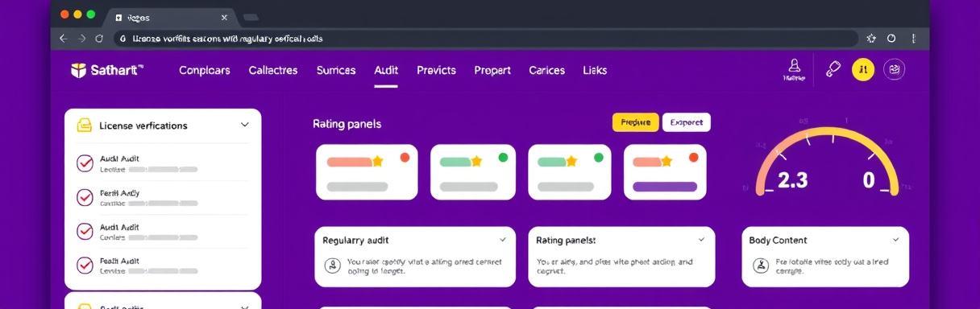The width and height of the screenshot is (980, 309).
Task: Toggle the first Audit Audit checkmark
Action: (x=85, y=163)
